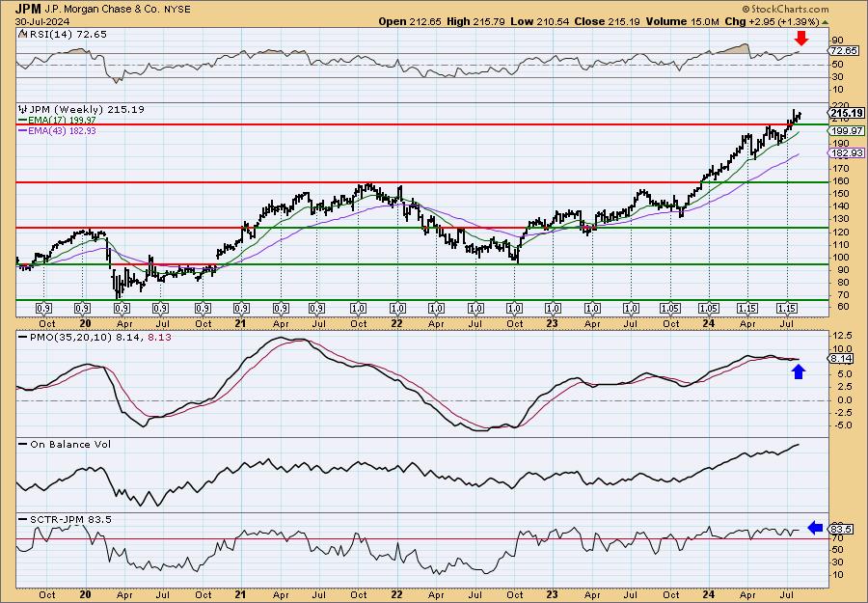Open the StockCharts.com copyright label
Screen dimensions: 868x603
click(x=785, y=9)
